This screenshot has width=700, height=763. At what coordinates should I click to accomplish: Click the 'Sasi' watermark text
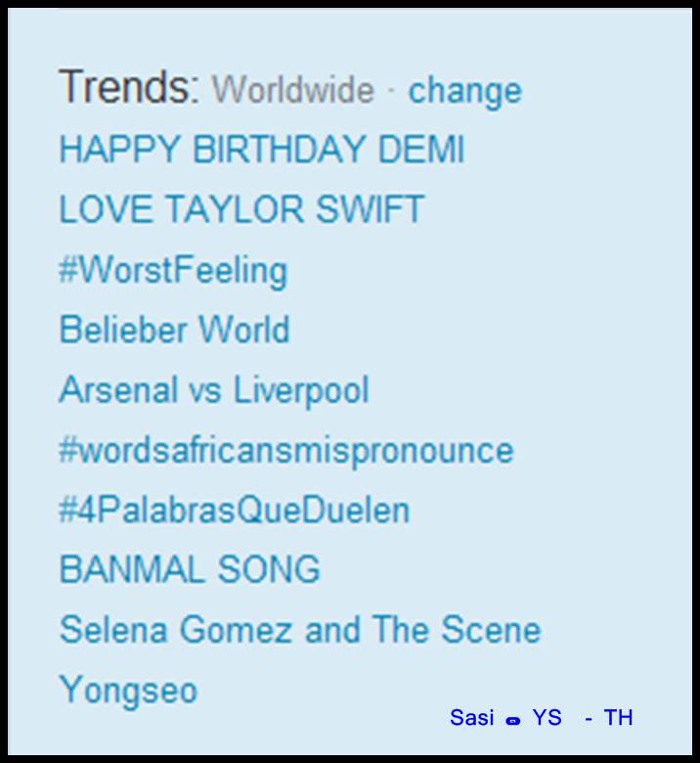[x=472, y=718]
